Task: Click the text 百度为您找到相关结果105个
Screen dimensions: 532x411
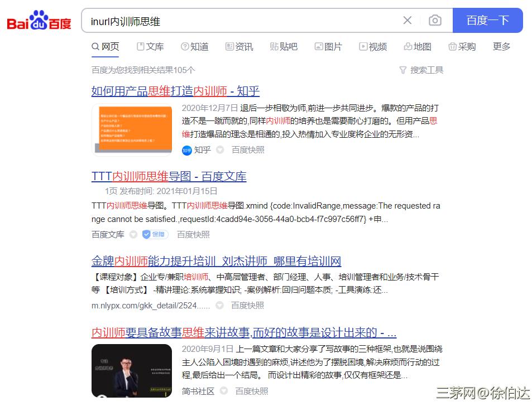Action: point(143,70)
